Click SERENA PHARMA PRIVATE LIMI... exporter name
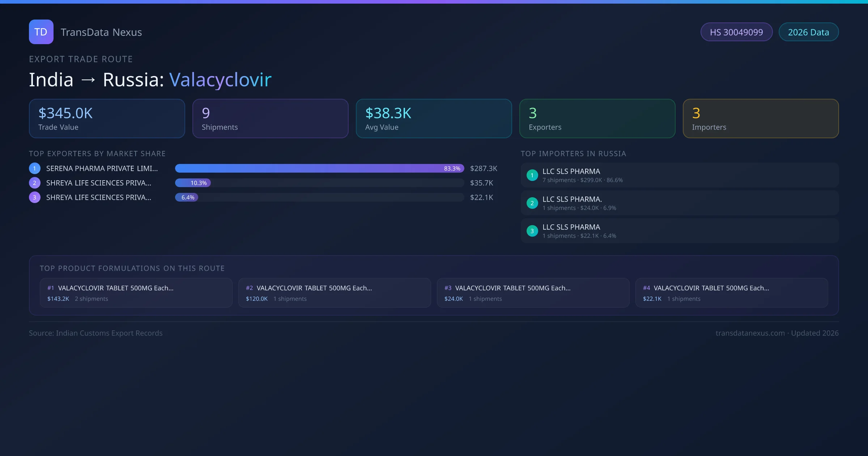Image resolution: width=868 pixels, height=456 pixels. (x=102, y=168)
